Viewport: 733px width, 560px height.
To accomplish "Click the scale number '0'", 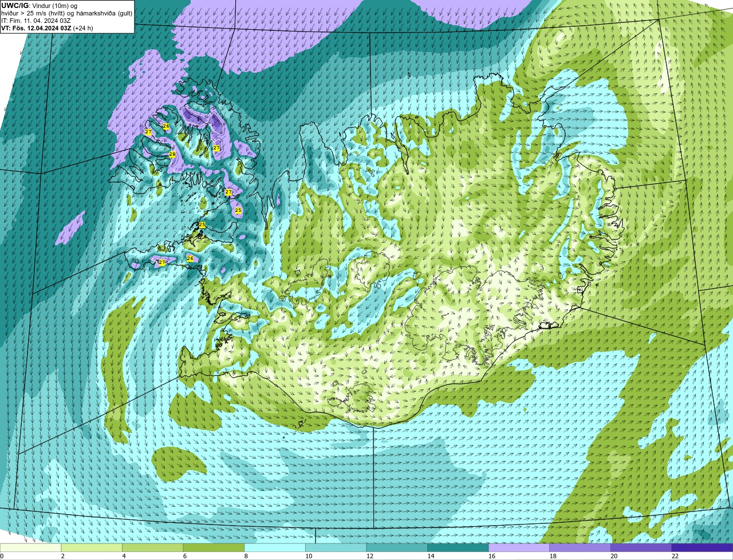I will [x=2, y=556].
